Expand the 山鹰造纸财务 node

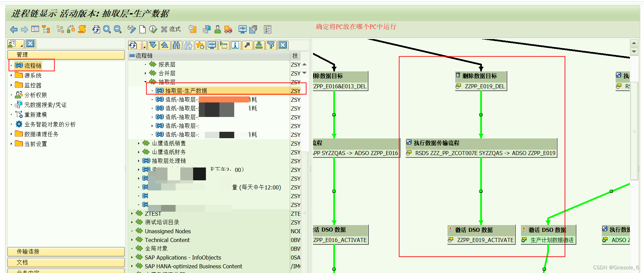pos(139,152)
